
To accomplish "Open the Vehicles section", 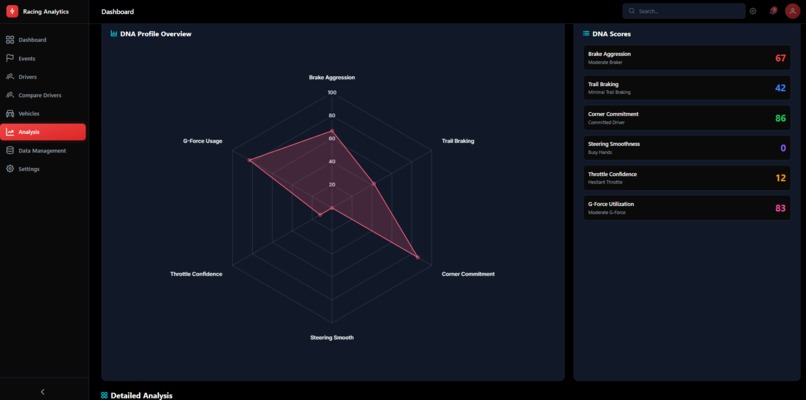I will point(43,114).
